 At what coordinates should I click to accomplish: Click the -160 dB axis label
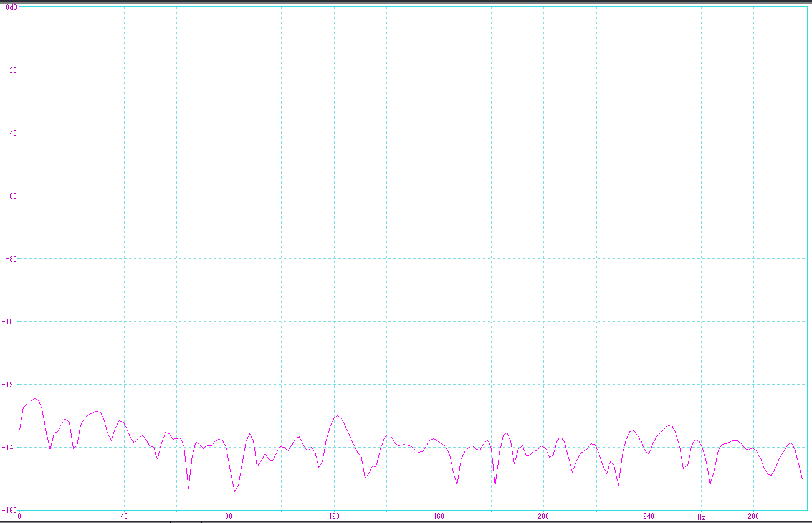pyautogui.click(x=9, y=510)
